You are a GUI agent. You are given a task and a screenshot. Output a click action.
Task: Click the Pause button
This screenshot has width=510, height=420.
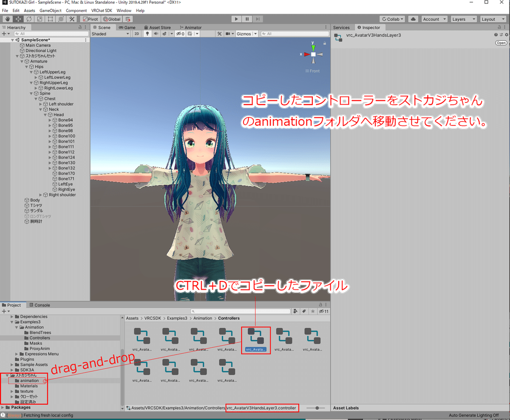[x=247, y=19]
